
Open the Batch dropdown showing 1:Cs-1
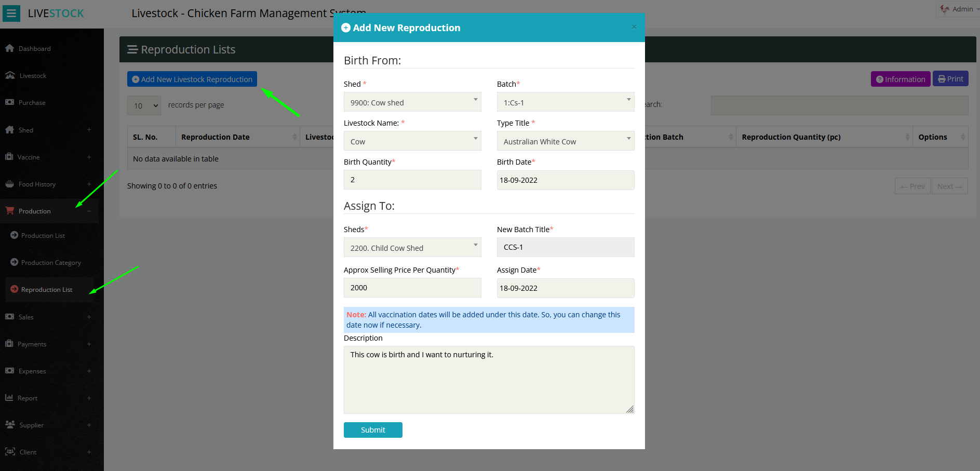point(565,102)
